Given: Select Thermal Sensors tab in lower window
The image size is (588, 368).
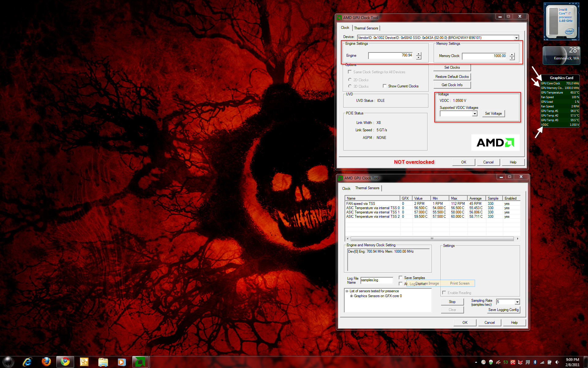Looking at the screenshot, I should (x=367, y=188).
